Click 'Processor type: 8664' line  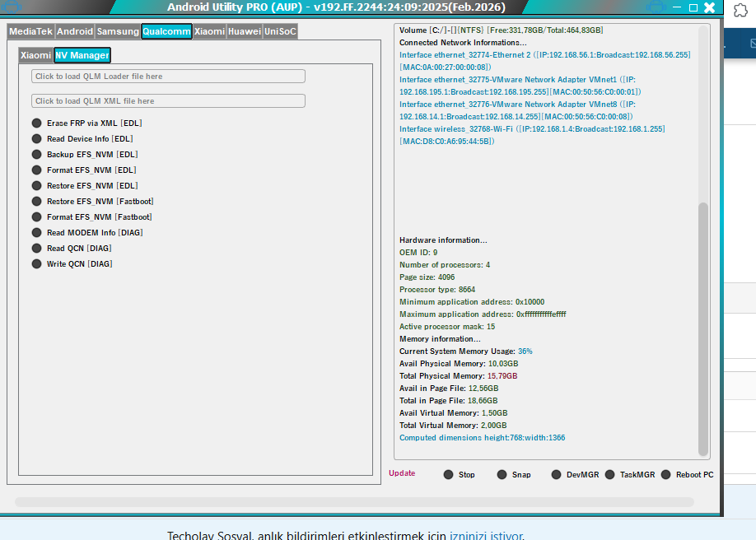[x=437, y=290]
